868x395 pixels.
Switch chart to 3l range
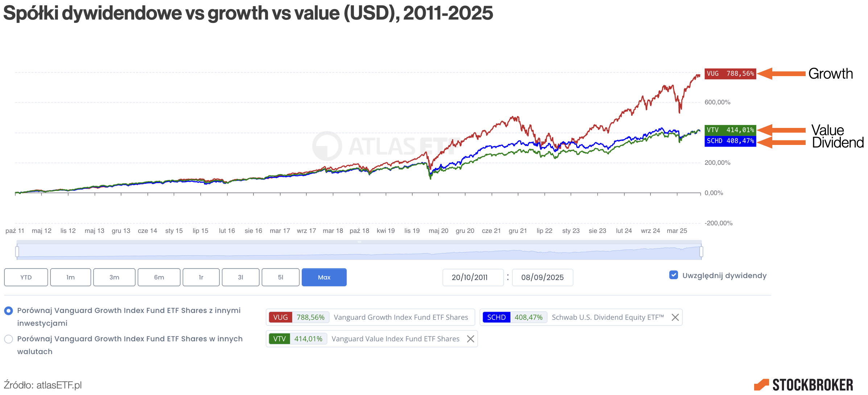[240, 277]
